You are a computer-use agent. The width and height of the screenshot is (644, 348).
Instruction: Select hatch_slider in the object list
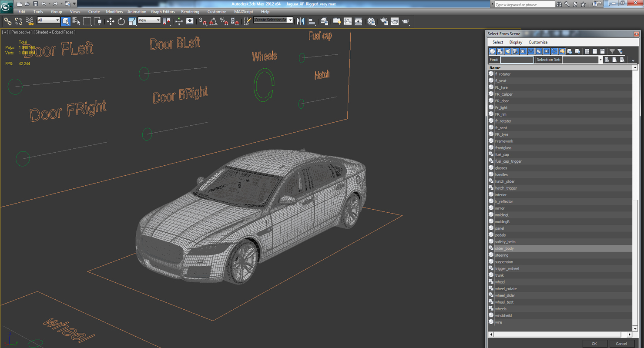(560, 181)
